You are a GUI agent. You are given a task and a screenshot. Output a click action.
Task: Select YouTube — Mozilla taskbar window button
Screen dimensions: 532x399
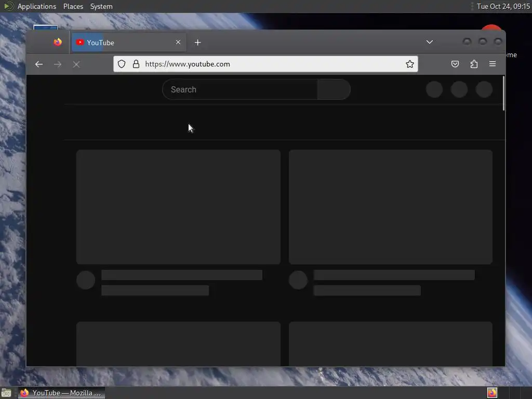point(61,393)
